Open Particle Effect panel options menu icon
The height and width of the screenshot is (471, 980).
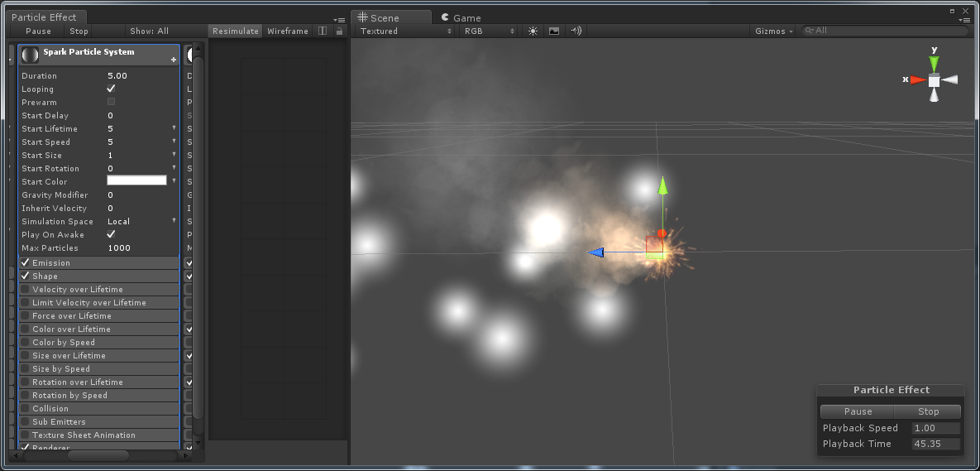(339, 20)
